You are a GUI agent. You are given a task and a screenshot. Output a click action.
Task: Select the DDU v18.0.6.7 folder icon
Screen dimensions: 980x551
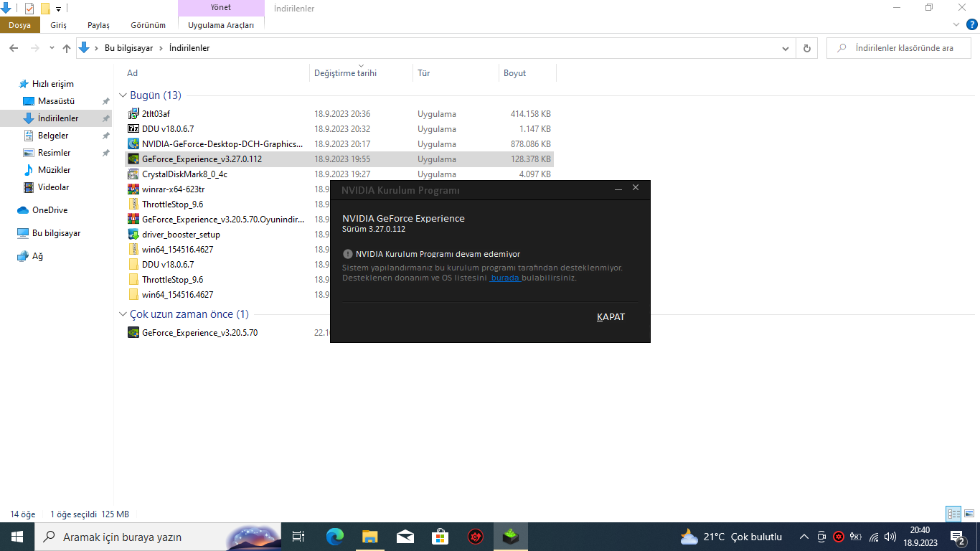[x=133, y=265]
